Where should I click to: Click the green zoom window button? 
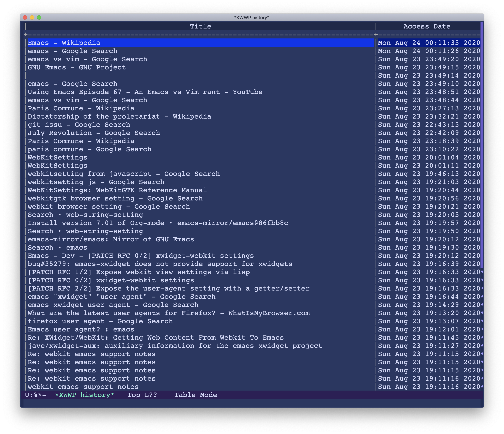coord(39,17)
